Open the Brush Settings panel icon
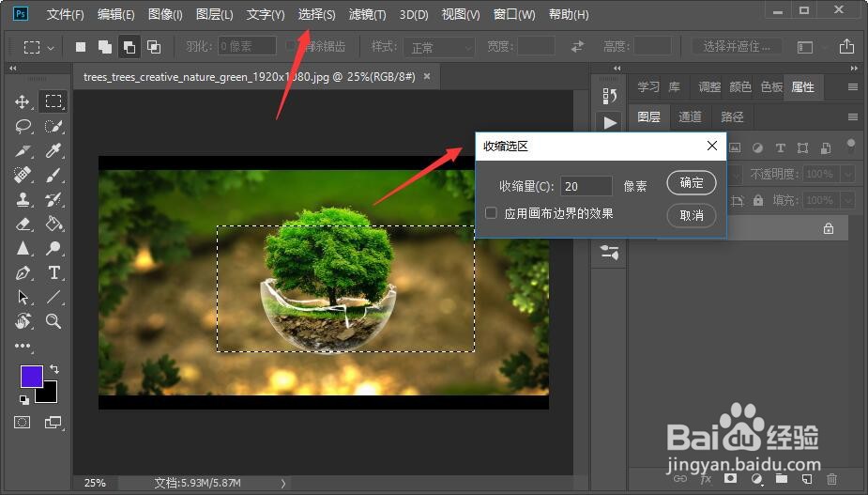This screenshot has height=495, width=868. click(x=610, y=253)
